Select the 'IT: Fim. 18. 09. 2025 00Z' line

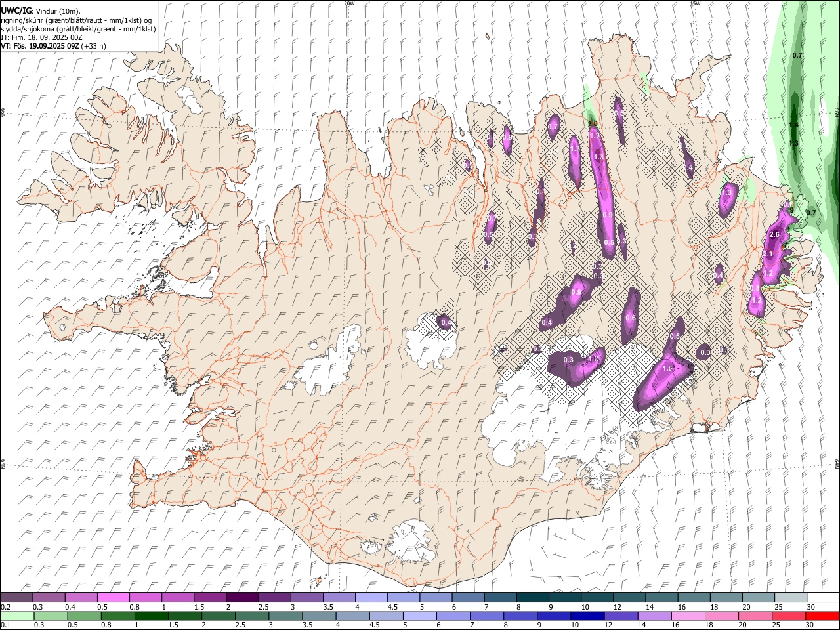(x=41, y=37)
